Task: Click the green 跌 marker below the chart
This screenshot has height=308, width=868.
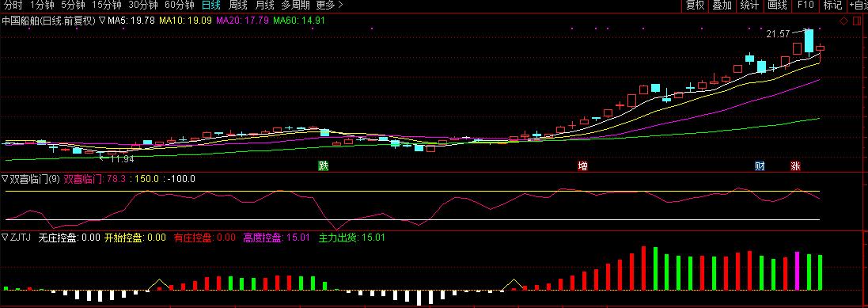Action: pos(324,165)
